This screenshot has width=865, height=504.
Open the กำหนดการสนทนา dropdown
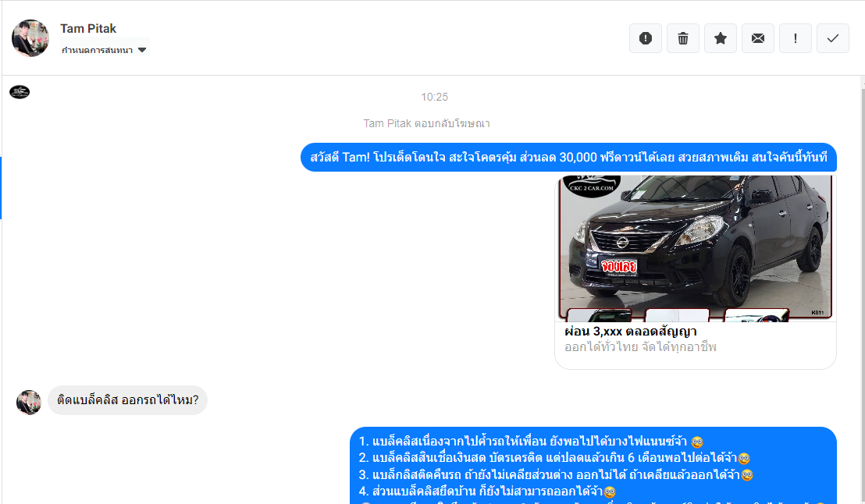coord(105,50)
